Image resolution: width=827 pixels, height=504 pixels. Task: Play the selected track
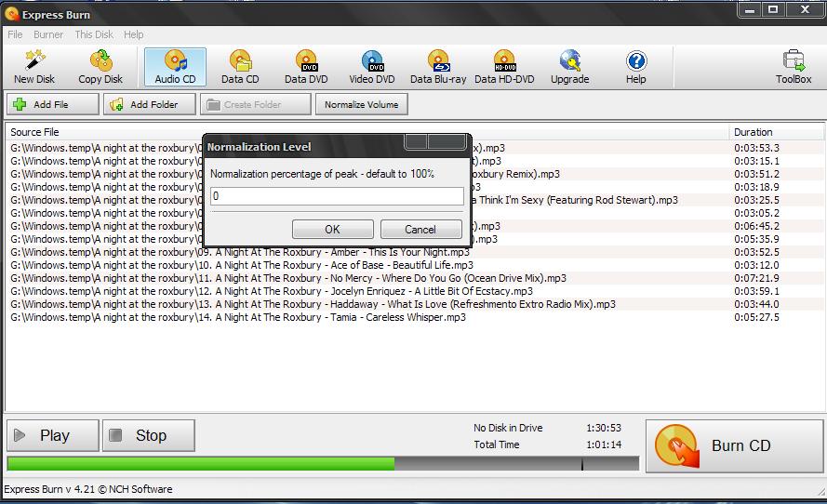(53, 435)
